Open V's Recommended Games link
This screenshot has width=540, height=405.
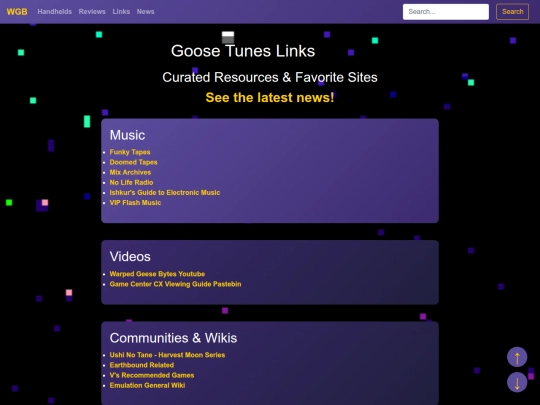coord(152,375)
